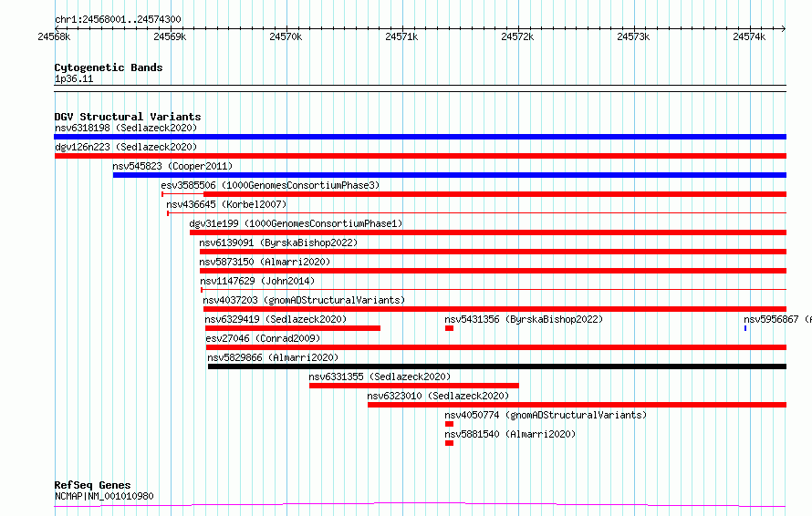Select the small red nsv5431356 marker
This screenshot has height=516, width=812.
(x=449, y=328)
